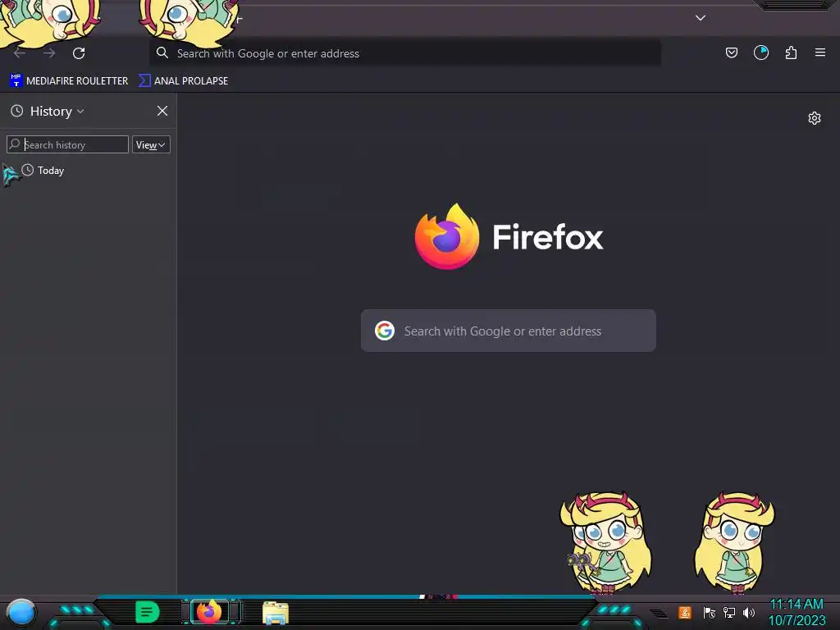This screenshot has height=630, width=840.
Task: Open the list all tabs chevron
Action: pos(701,18)
